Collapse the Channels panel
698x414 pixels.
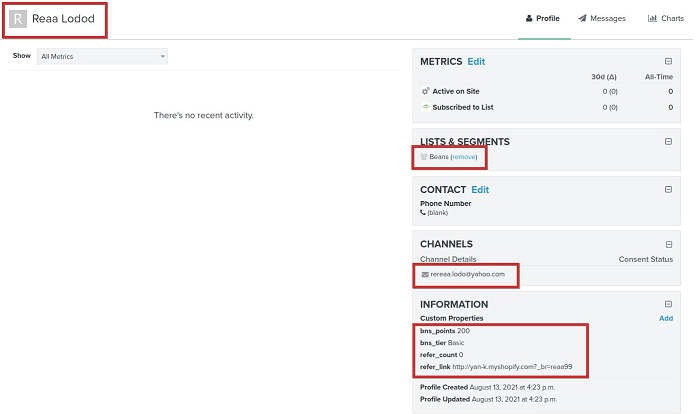[x=669, y=244]
